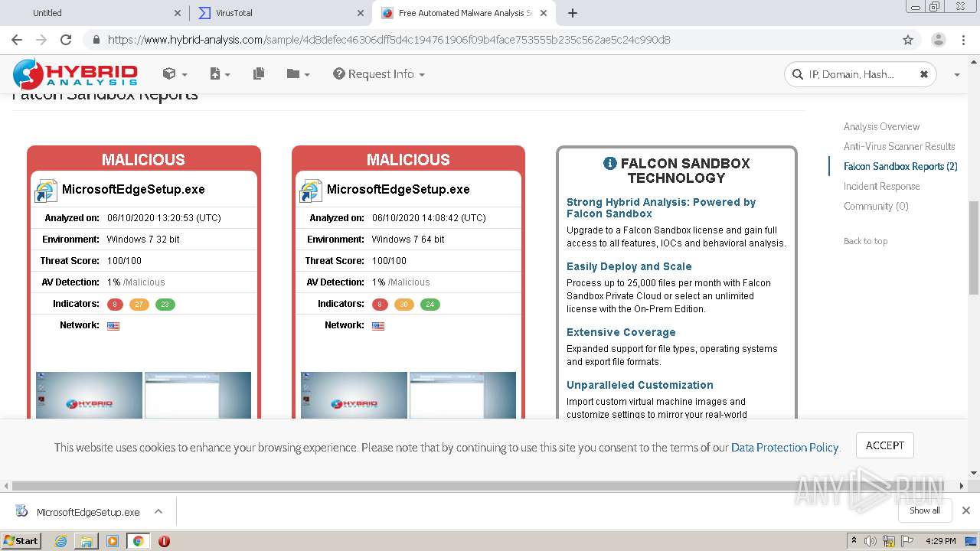The image size is (980, 551).
Task: Click the red indicator badge 8 in 32 bit report
Action: click(116, 304)
